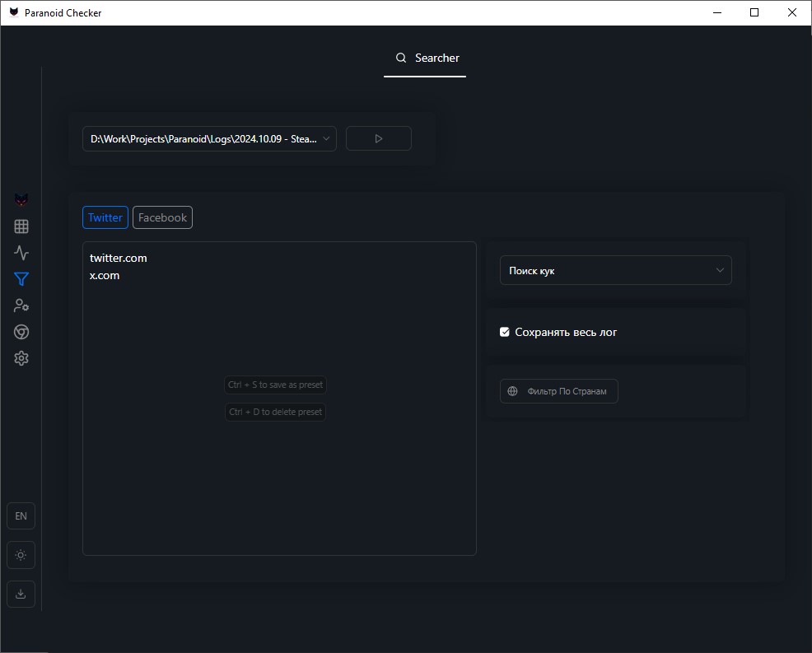Open the user settings icon in sidebar
The height and width of the screenshot is (653, 812).
coord(21,306)
